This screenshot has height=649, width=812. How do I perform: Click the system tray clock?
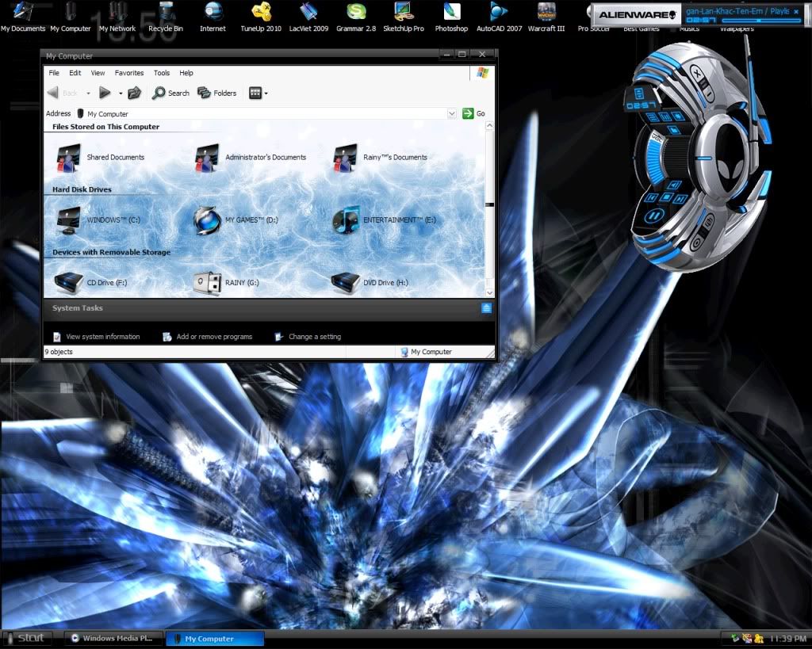[x=787, y=639]
